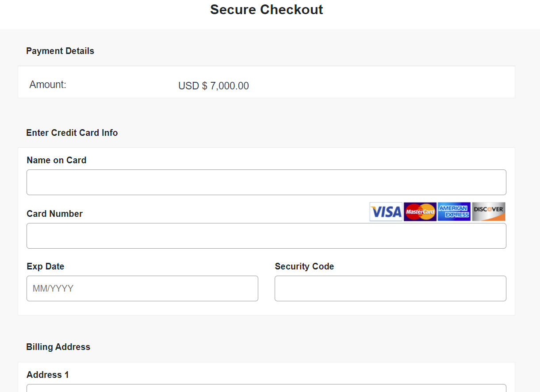Focus the Security Code input box
This screenshot has width=540, height=392.
pos(390,288)
